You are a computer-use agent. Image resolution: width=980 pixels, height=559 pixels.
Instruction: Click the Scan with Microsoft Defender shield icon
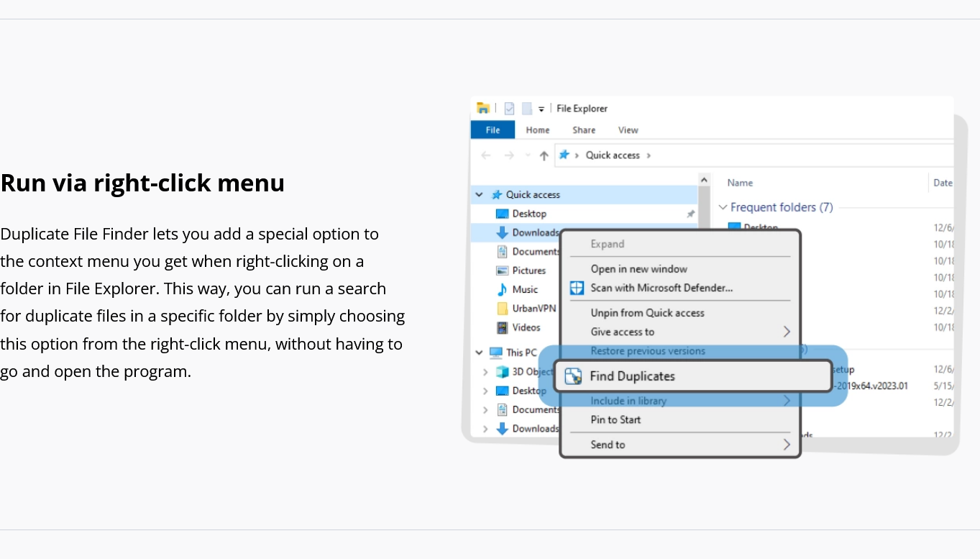[x=577, y=288]
